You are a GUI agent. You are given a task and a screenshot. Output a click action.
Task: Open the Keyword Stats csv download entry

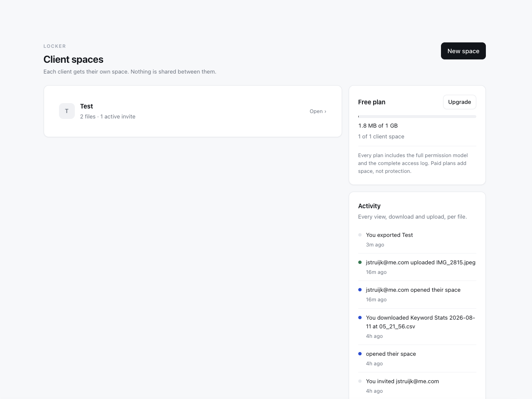[x=417, y=327]
